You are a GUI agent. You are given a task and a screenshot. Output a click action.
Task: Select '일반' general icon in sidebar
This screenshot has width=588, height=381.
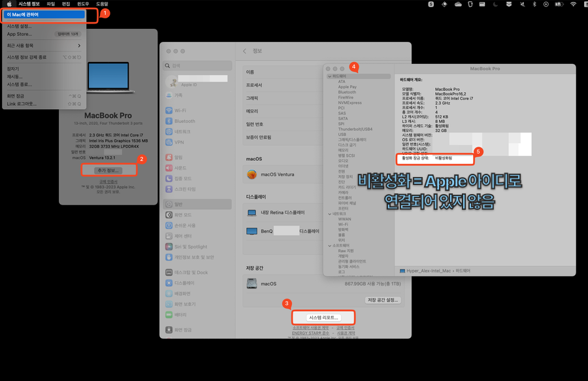tap(169, 205)
